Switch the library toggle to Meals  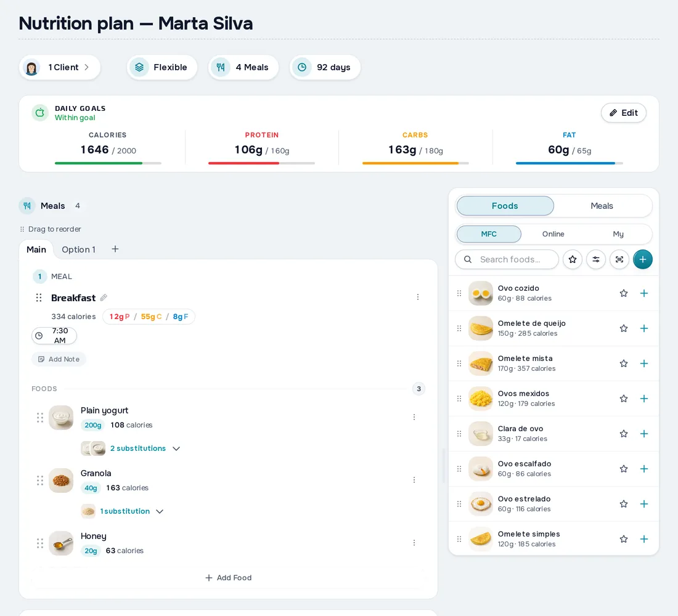(602, 206)
